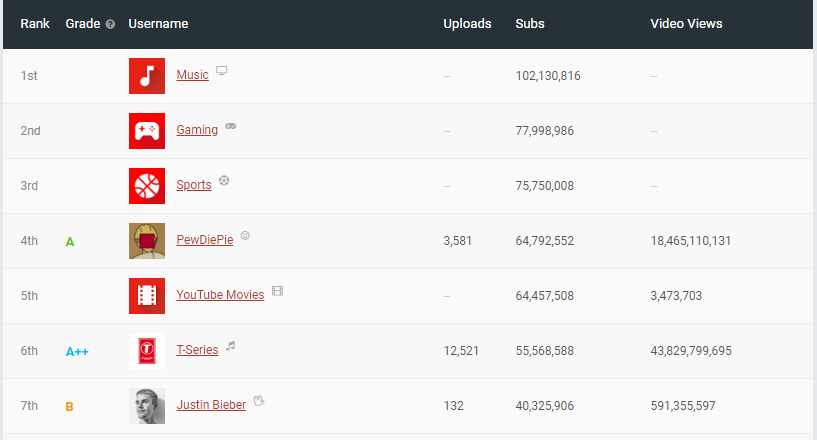
Task: Click the music note icon beside T-Series
Action: [x=231, y=346]
